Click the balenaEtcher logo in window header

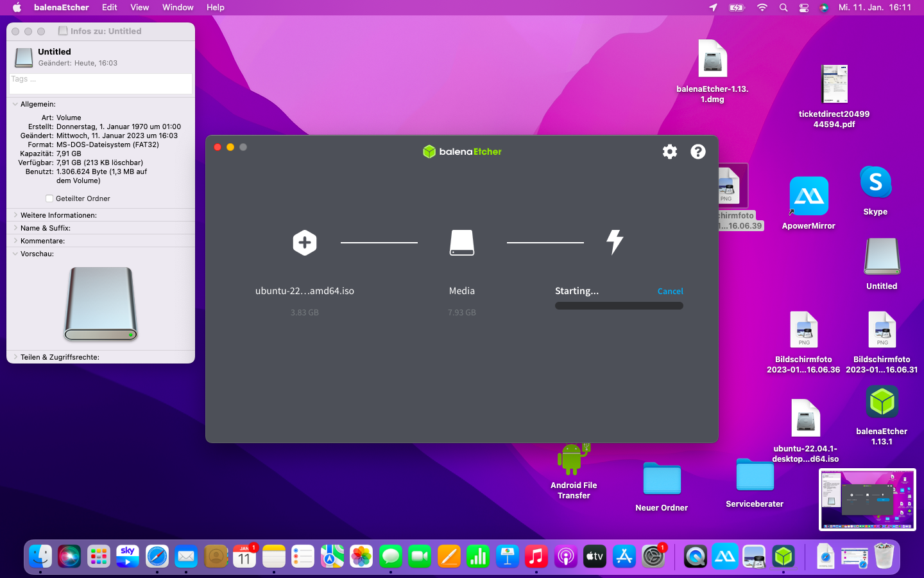pos(462,152)
